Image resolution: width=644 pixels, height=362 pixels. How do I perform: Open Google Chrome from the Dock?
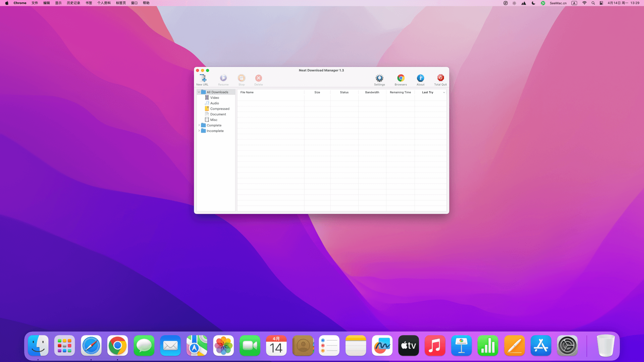(117, 346)
